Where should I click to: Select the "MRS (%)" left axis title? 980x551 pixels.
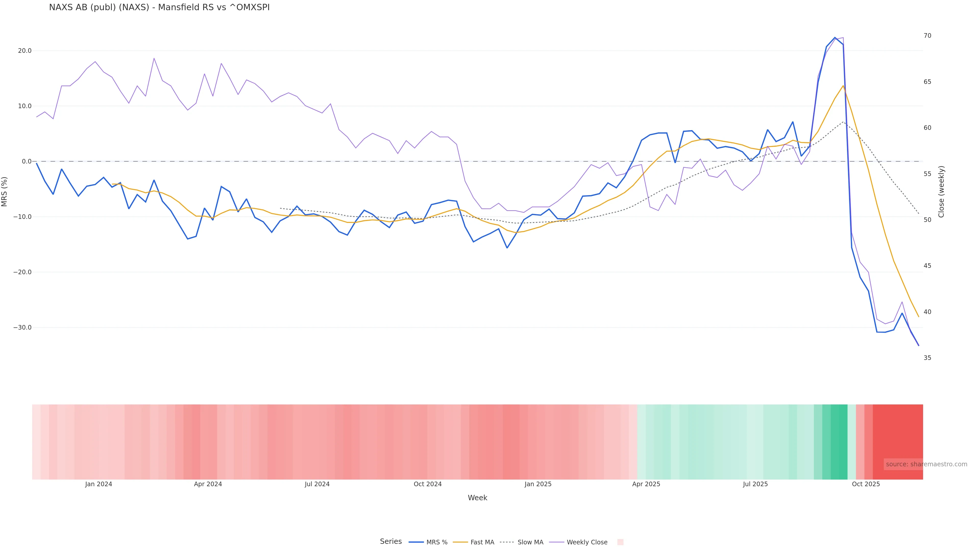point(5,191)
